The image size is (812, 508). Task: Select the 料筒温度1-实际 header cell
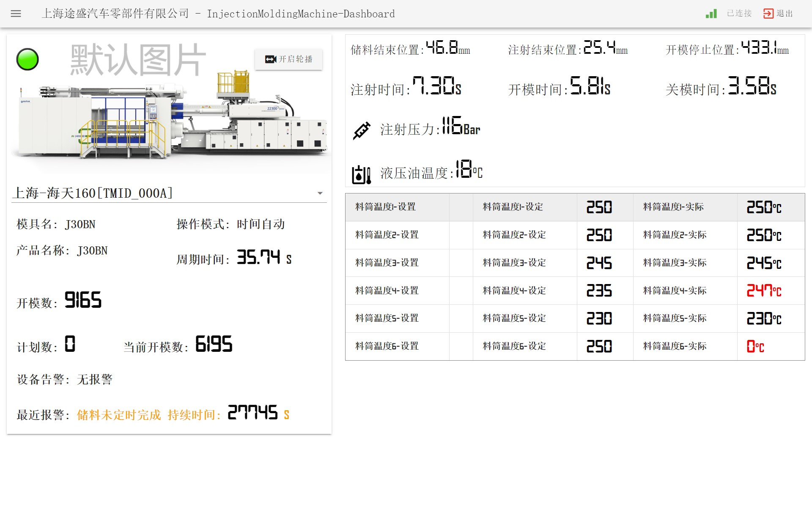tap(685, 207)
